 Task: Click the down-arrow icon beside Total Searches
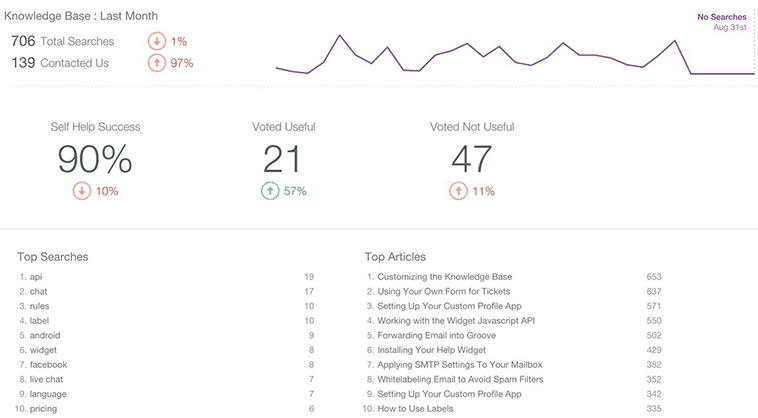point(157,41)
